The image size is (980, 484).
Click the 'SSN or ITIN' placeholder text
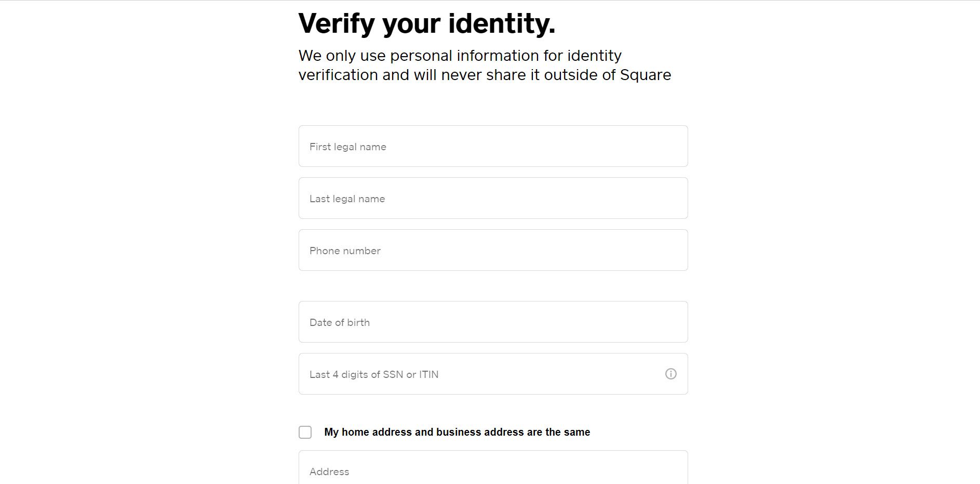(x=410, y=374)
